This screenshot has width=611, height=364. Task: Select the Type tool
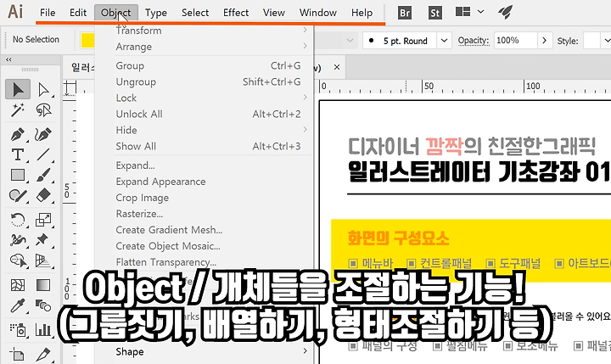coord(18,154)
